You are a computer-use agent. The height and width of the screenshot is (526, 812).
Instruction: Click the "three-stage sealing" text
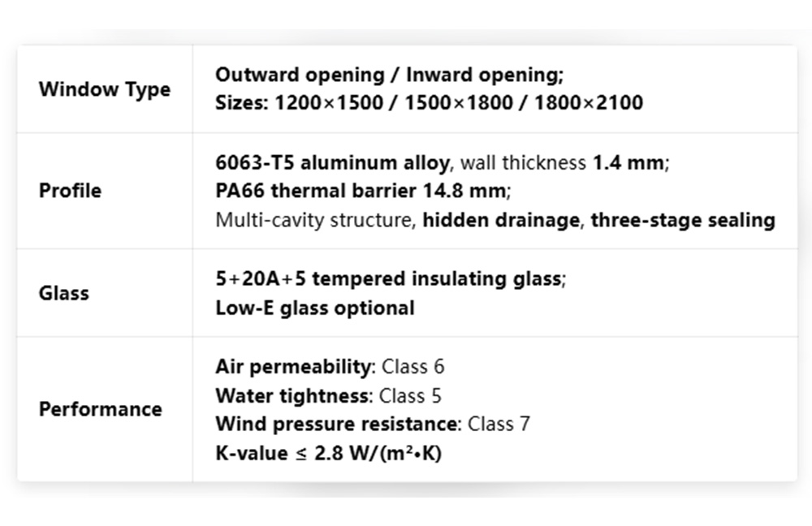click(683, 220)
